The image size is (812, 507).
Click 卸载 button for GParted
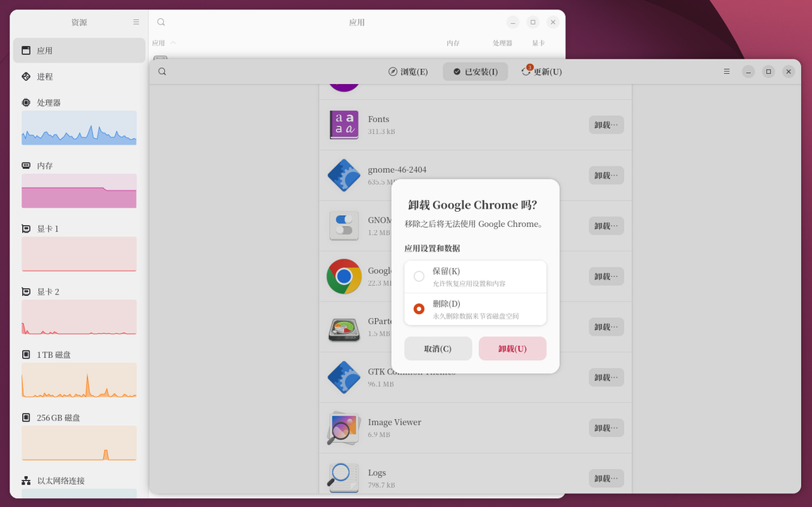(606, 327)
